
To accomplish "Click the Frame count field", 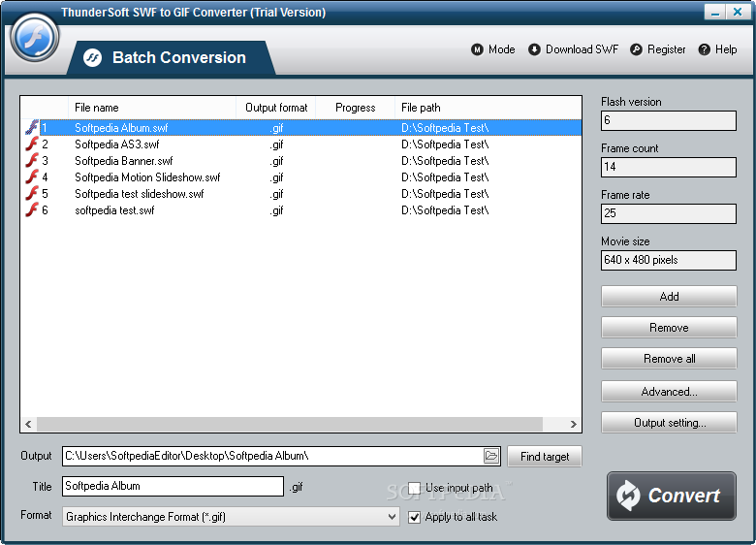I will (x=668, y=167).
